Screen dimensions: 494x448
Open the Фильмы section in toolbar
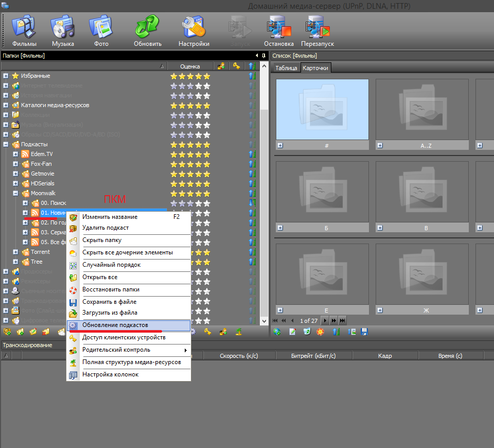(24, 30)
